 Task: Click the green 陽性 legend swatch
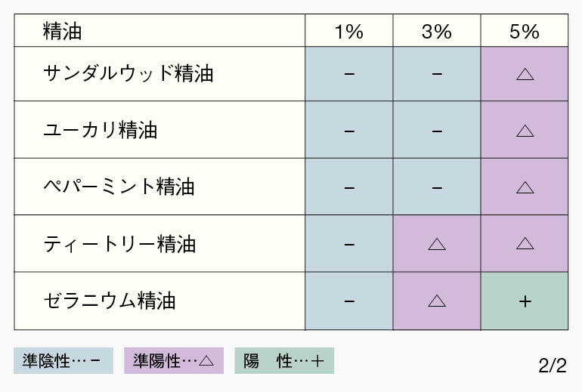pos(284,360)
